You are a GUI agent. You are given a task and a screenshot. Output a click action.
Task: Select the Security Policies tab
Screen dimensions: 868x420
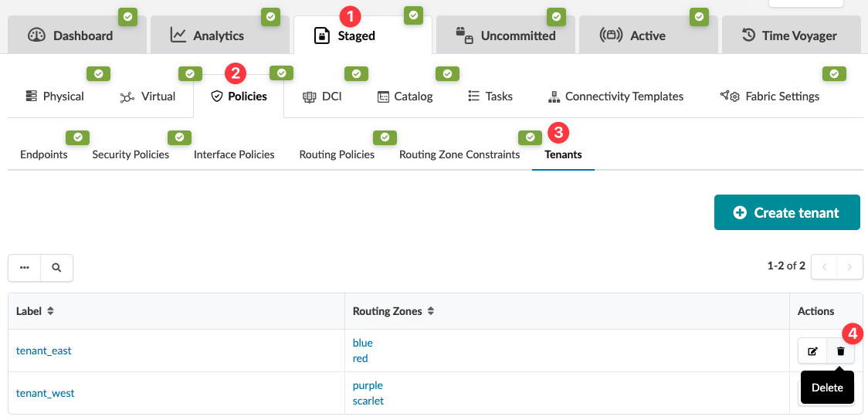131,154
